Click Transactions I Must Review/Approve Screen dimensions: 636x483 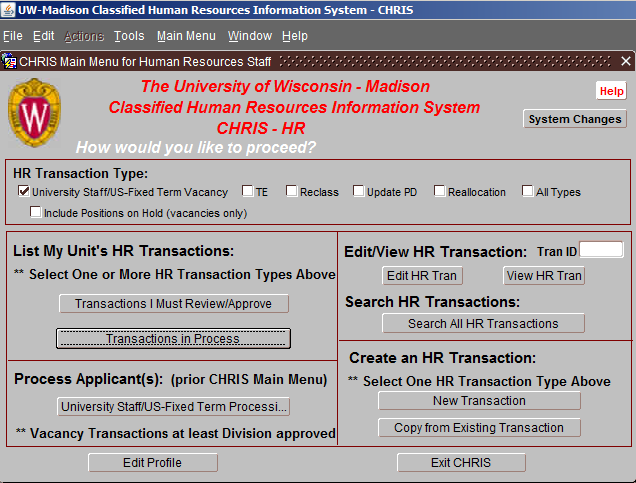point(174,303)
